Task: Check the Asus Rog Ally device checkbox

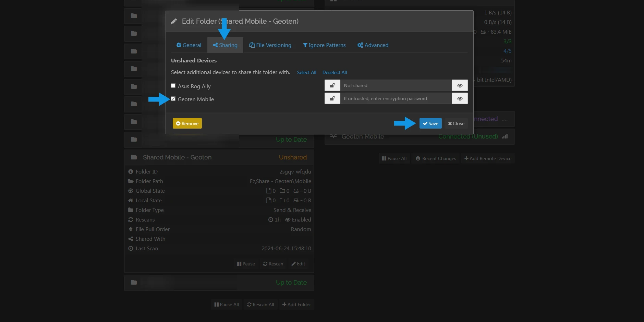Action: coord(173,86)
